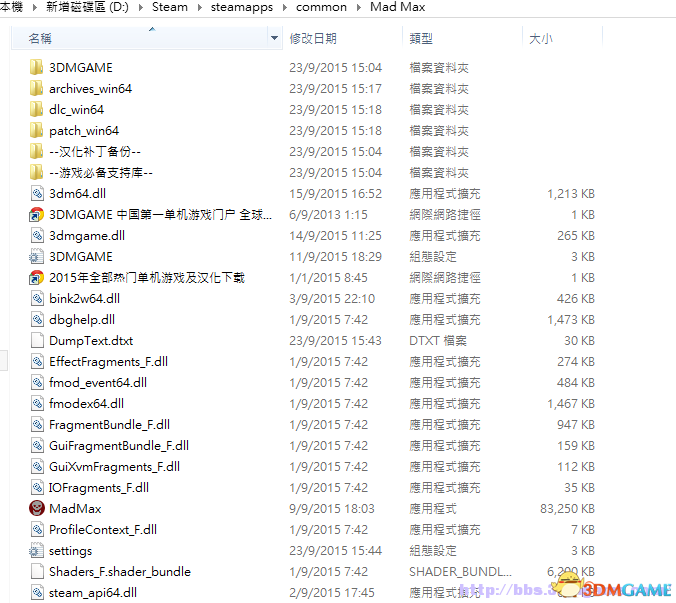Select MadMax application skull icon

(37, 508)
